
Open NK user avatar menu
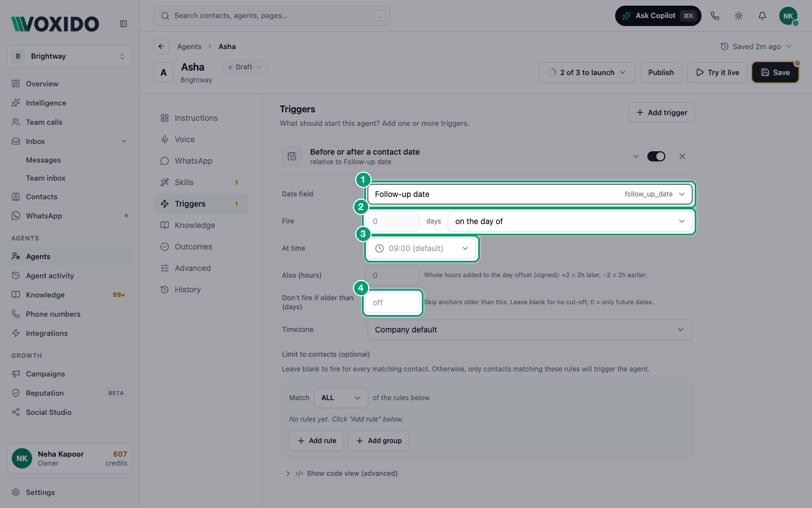click(x=788, y=16)
